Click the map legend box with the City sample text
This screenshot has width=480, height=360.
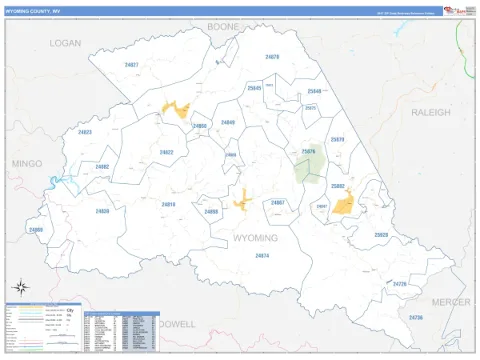pos(43,327)
